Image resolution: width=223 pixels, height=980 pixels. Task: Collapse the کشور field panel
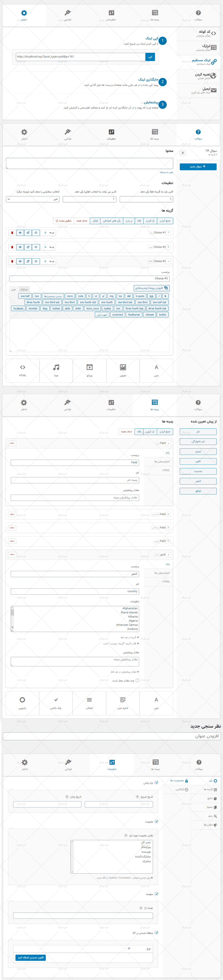[x=169, y=554]
